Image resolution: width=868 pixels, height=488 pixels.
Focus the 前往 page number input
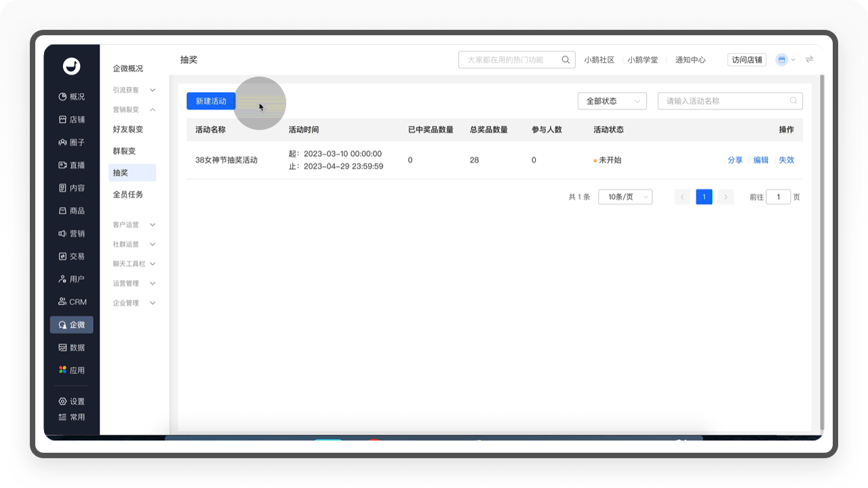tap(778, 197)
